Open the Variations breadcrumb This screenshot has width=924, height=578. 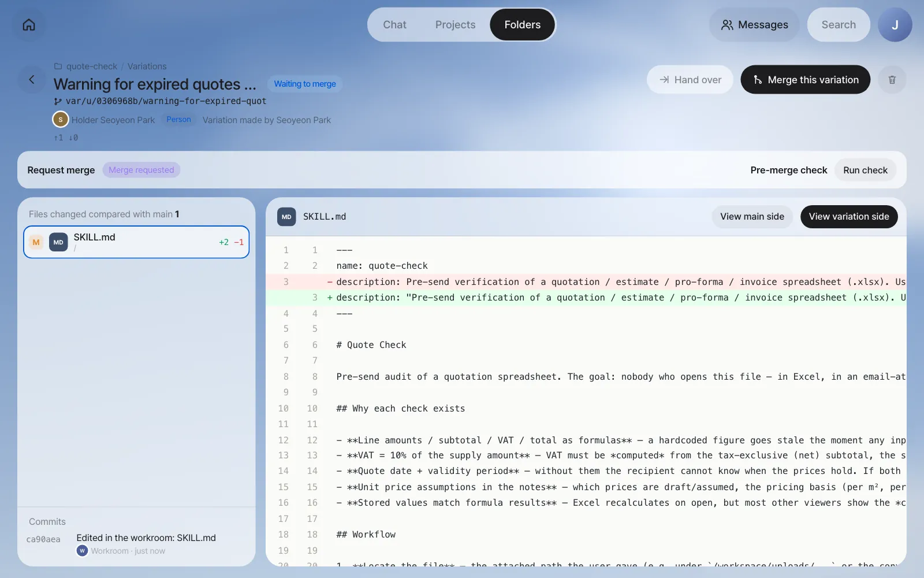click(x=147, y=66)
